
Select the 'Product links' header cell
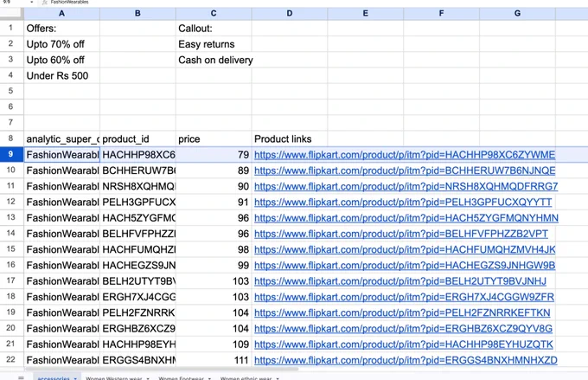(x=290, y=138)
